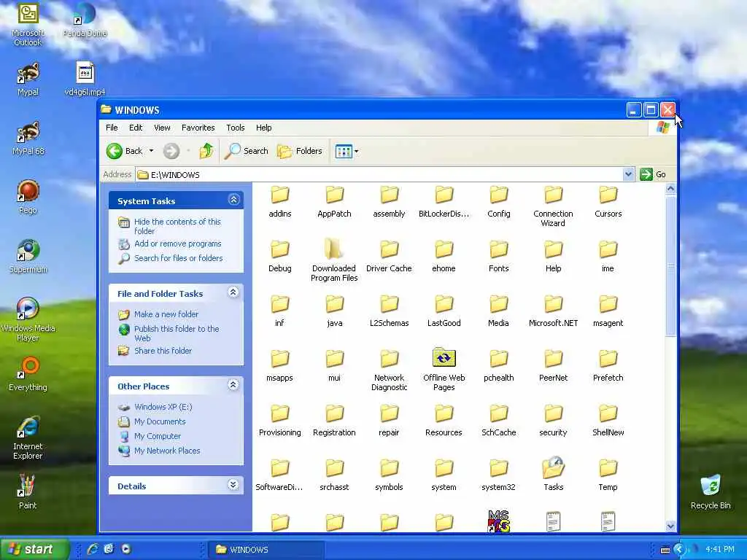This screenshot has height=560, width=747.
Task: Open My Computer in Other Places
Action: click(158, 436)
